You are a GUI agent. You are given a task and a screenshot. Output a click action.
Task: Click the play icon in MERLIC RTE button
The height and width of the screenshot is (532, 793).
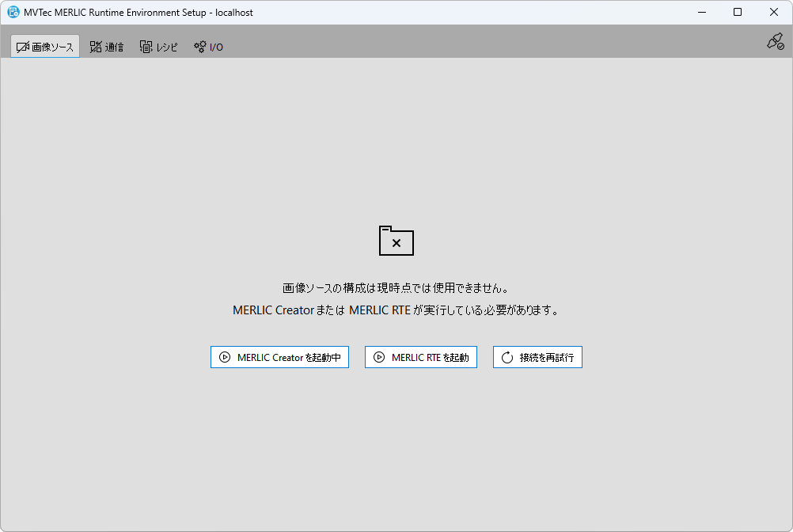[x=379, y=358]
